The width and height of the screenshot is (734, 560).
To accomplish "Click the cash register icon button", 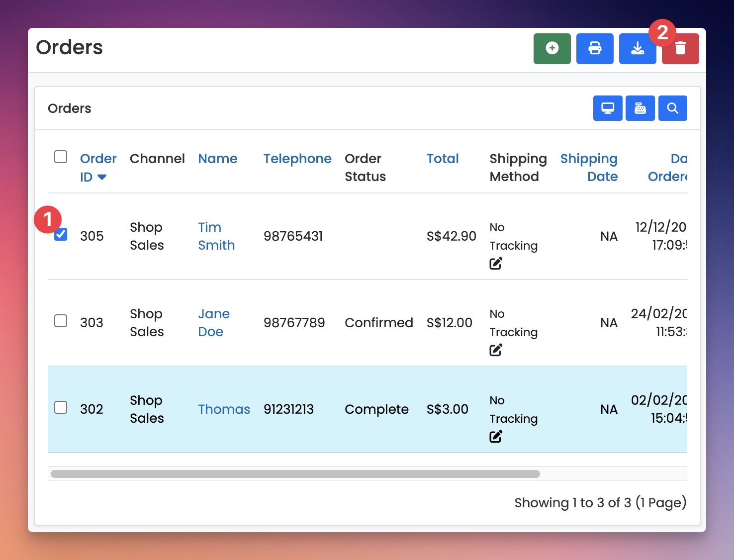I will pyautogui.click(x=640, y=108).
